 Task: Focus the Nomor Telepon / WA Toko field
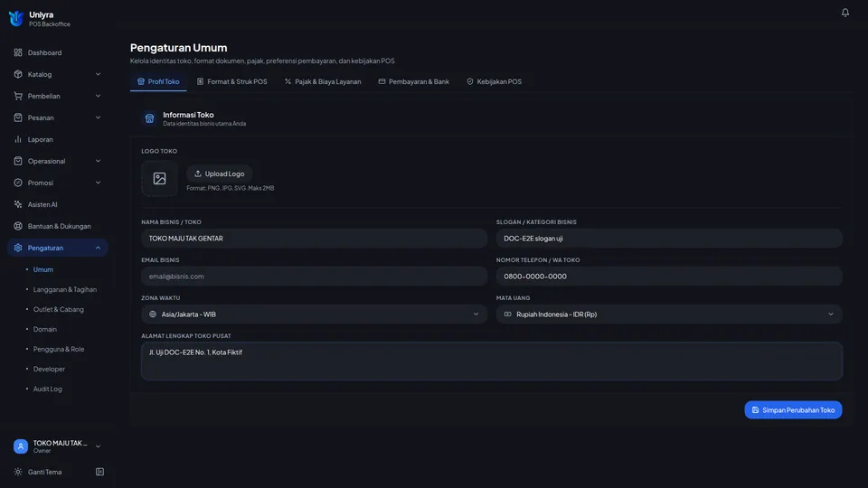(x=669, y=277)
